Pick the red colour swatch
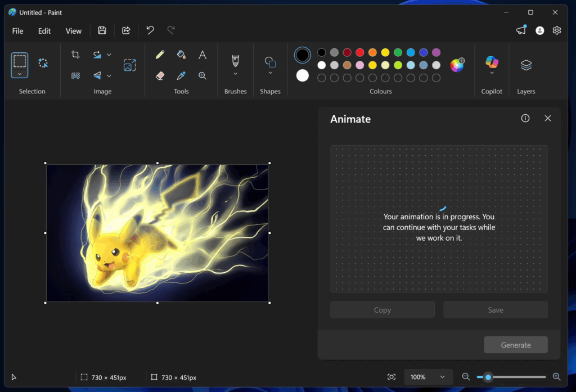 (x=360, y=52)
